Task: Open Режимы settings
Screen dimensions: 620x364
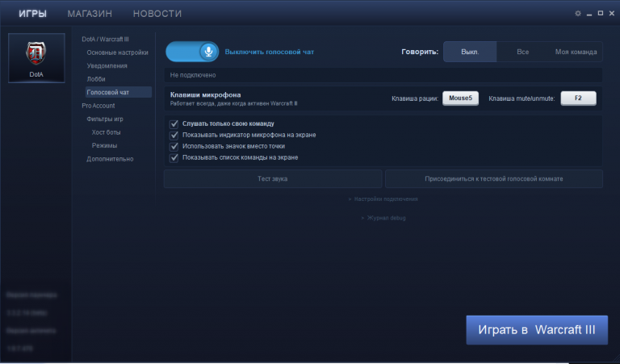Action: click(104, 145)
